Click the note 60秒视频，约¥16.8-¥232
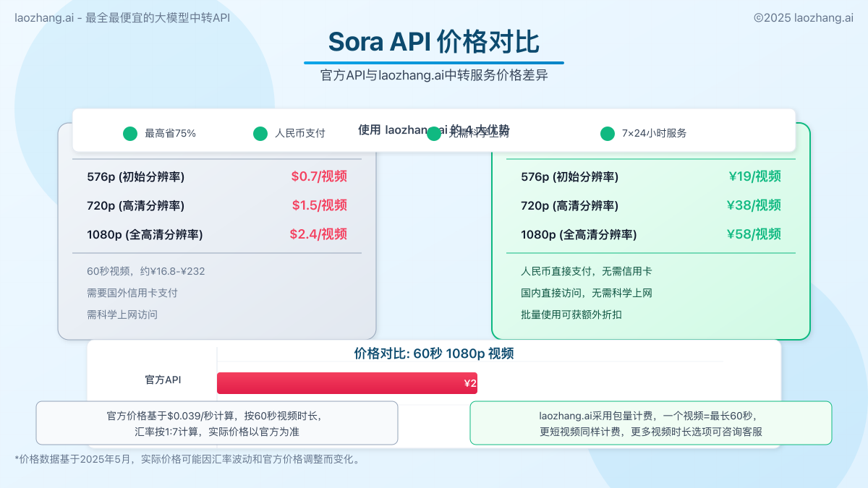Viewport: 868px width, 488px height. tap(146, 271)
